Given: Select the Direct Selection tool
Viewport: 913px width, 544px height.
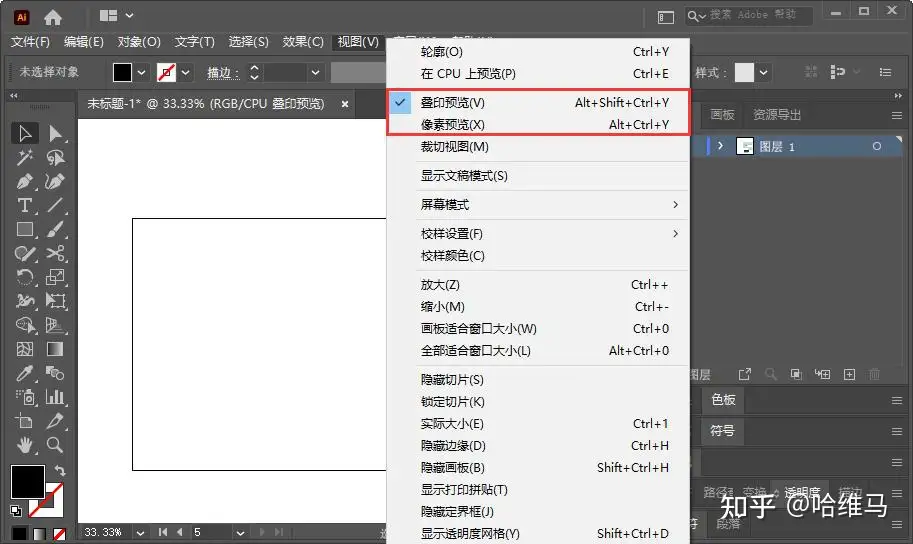Looking at the screenshot, I should (x=55, y=133).
